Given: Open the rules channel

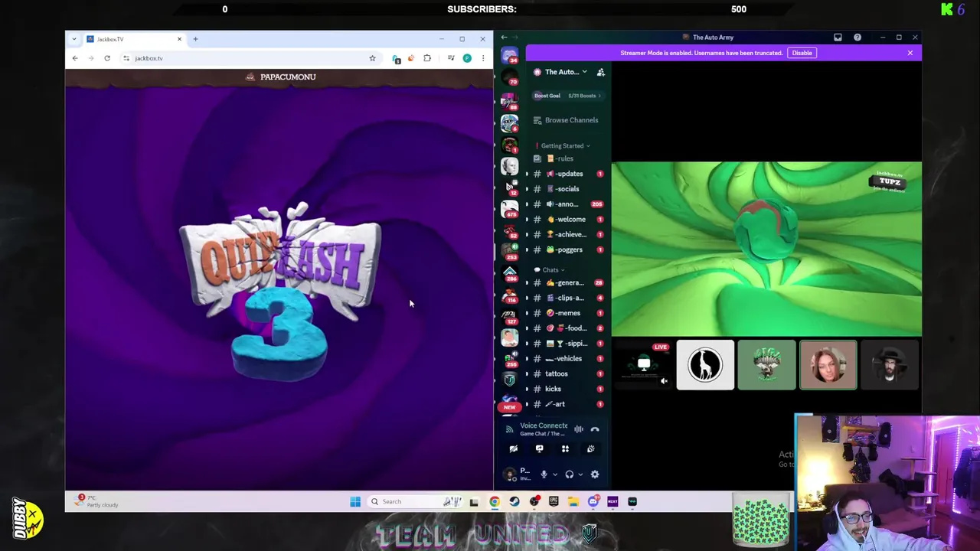Looking at the screenshot, I should pos(565,158).
